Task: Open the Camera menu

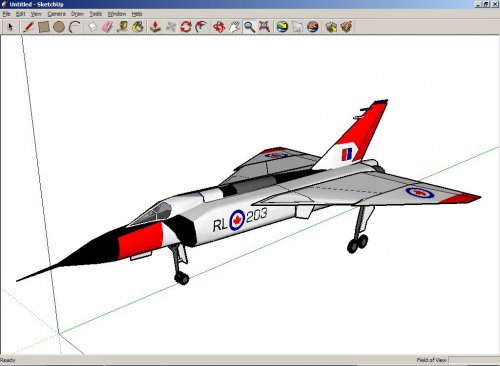Action: (56, 14)
